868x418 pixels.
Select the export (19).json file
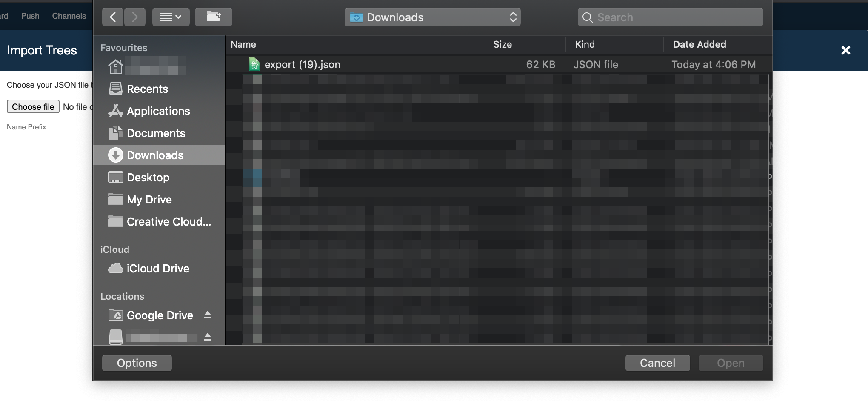[x=302, y=64]
